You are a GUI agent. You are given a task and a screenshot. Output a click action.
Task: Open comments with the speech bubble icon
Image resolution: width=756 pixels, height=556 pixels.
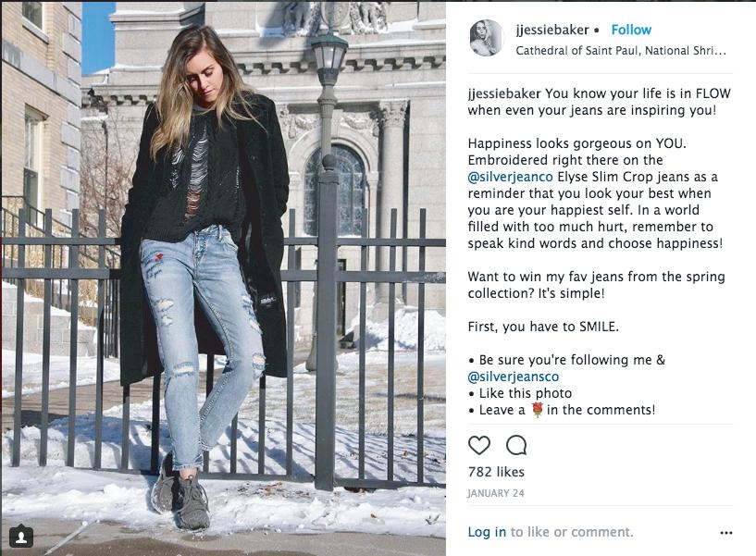click(x=516, y=445)
